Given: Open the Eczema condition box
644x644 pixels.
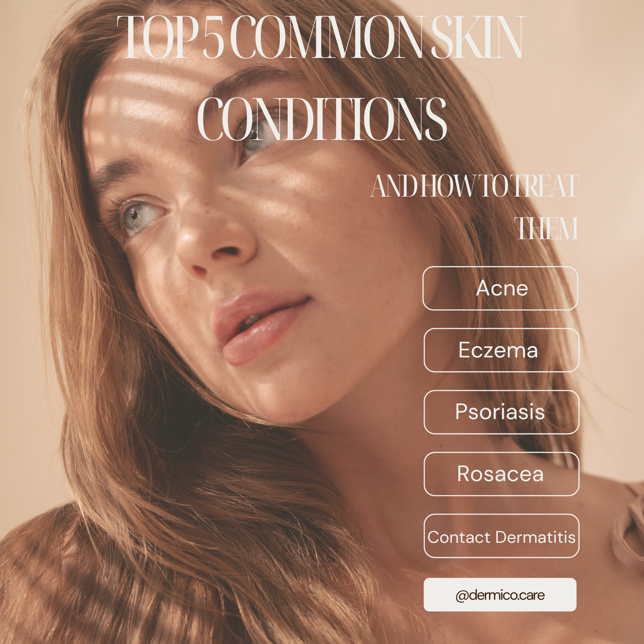Looking at the screenshot, I should tap(501, 350).
